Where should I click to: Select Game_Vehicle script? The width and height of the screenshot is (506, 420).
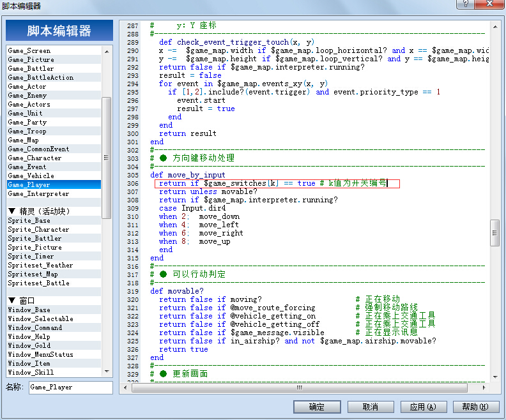[54, 176]
